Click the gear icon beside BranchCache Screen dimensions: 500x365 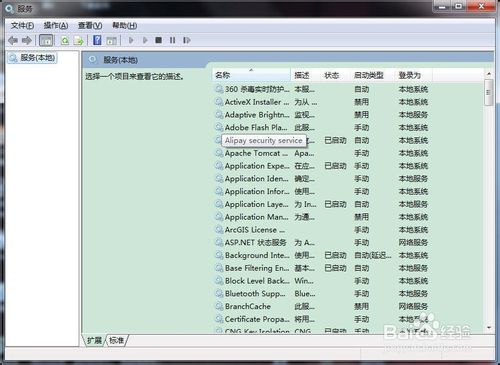(219, 306)
